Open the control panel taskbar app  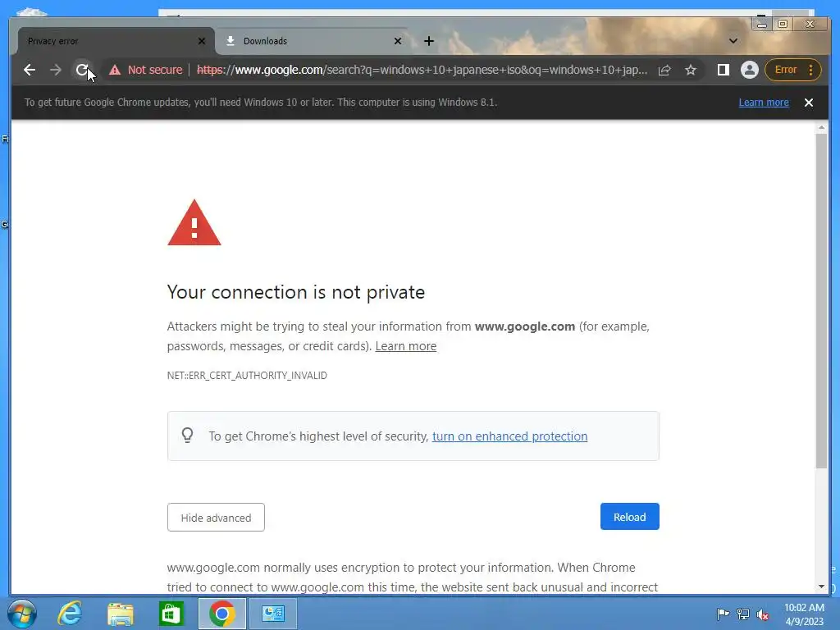pyautogui.click(x=273, y=614)
